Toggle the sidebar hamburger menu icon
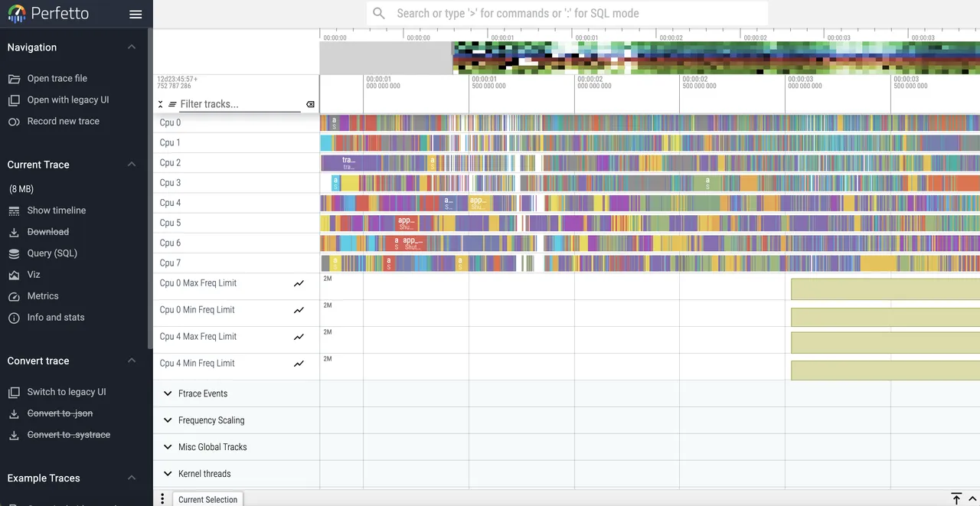This screenshot has width=980, height=506. [136, 14]
